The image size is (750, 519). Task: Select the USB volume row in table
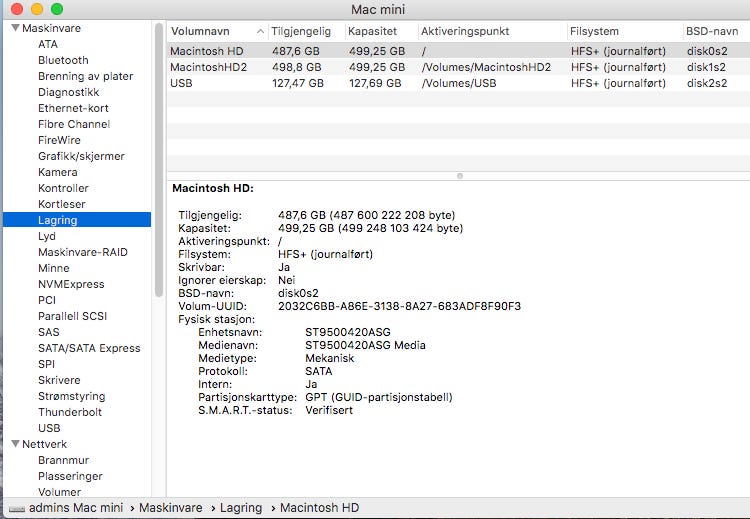(x=458, y=83)
